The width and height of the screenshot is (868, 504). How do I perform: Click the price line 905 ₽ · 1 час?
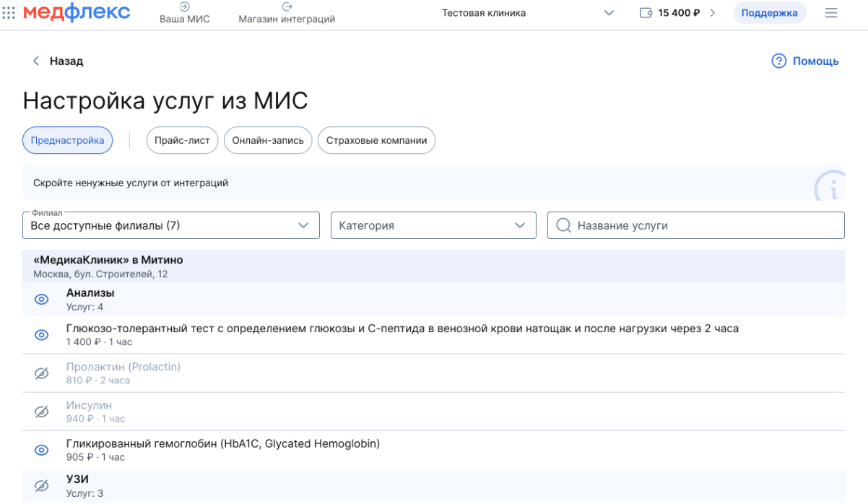(x=95, y=457)
